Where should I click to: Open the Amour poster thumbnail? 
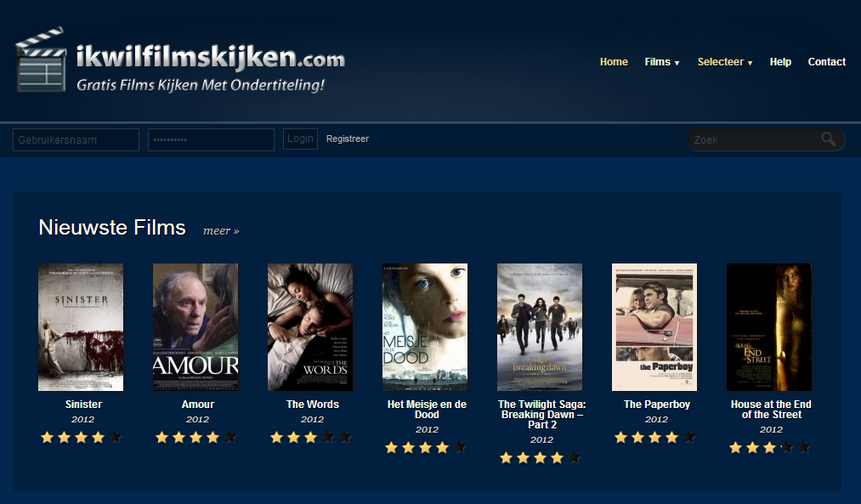tap(195, 327)
